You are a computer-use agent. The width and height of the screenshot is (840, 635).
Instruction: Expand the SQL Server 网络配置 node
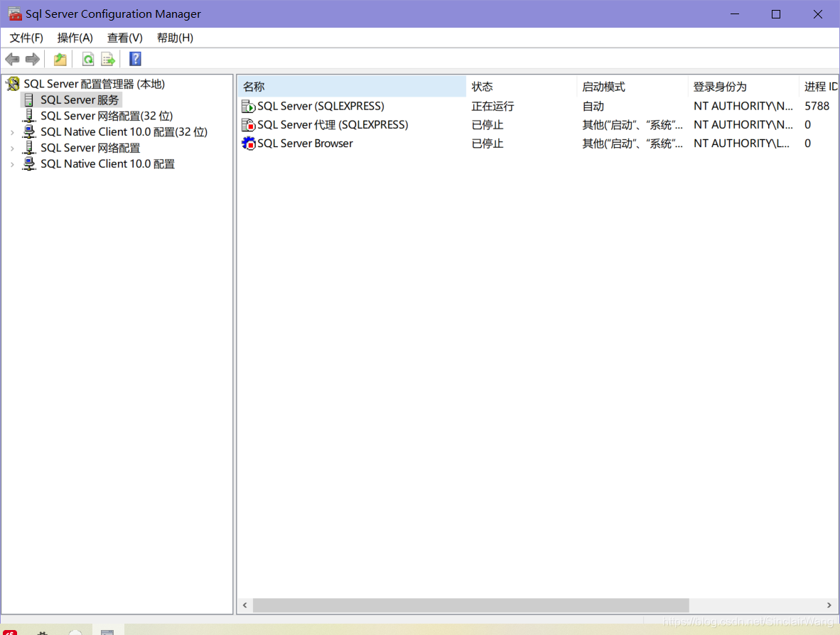point(12,148)
